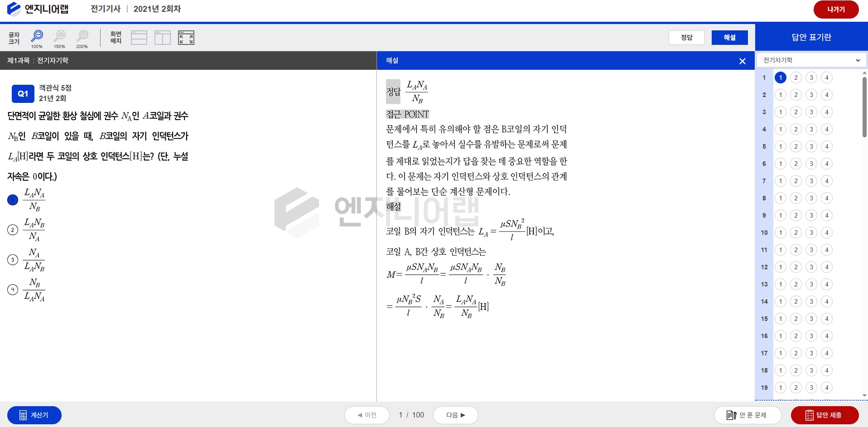Click the 제1과목 : 전기자기학 subject title

tap(38, 61)
